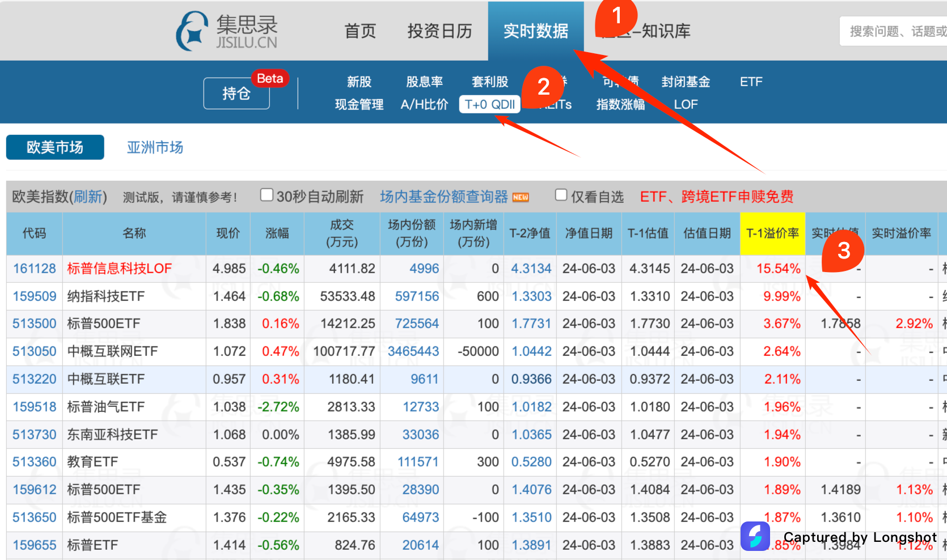Viewport: 947px width, 560px height.
Task: Sort table by 现价 column header
Action: click(228, 234)
